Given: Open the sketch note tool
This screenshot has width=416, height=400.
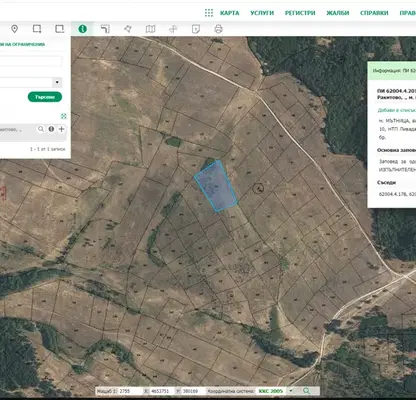Looking at the screenshot, I should [196, 29].
